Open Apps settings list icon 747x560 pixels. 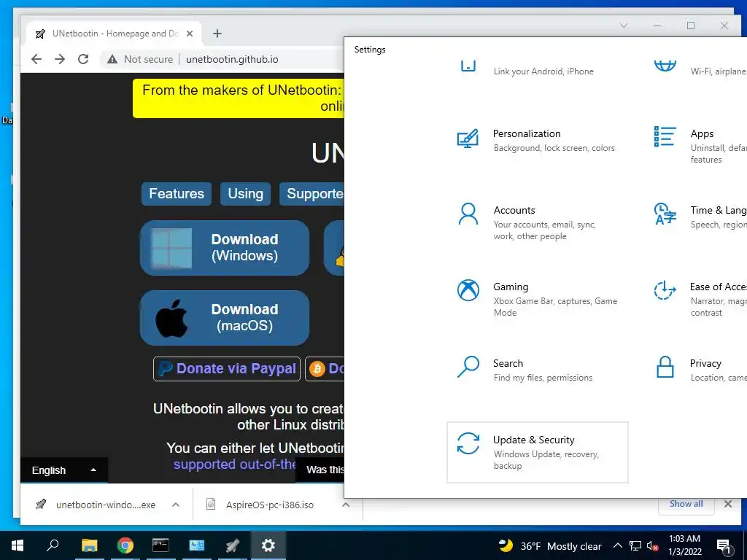pyautogui.click(x=665, y=136)
